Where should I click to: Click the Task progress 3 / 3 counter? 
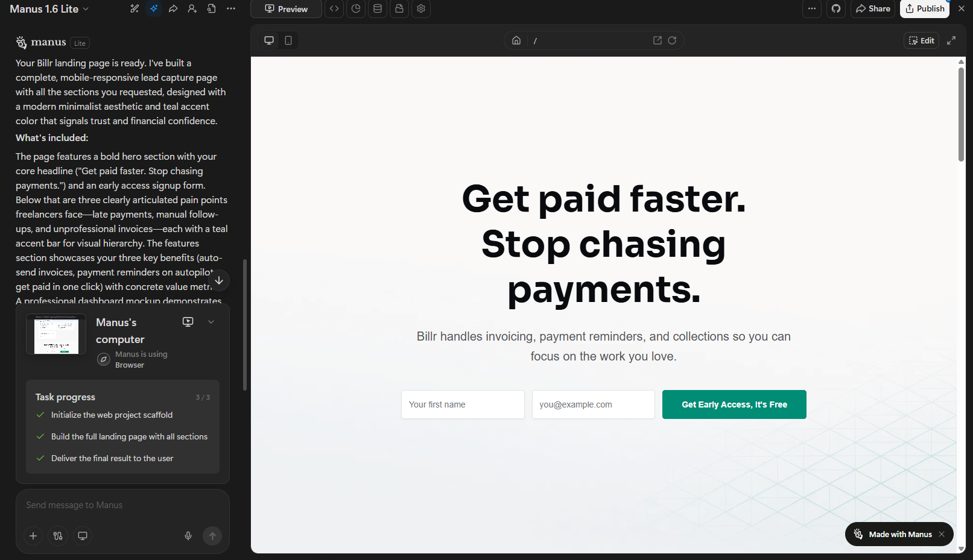pos(203,397)
